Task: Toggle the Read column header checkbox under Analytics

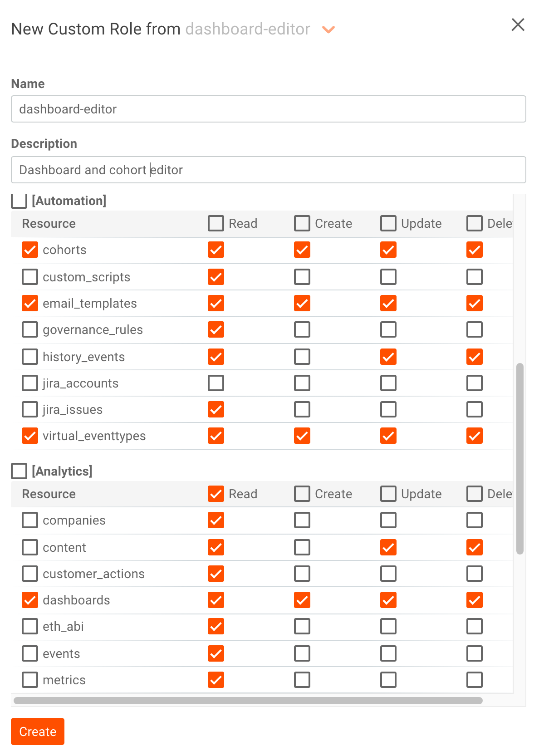Action: (x=216, y=494)
